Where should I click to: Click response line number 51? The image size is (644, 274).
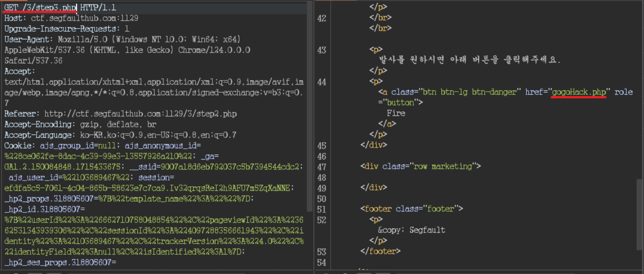point(321,209)
